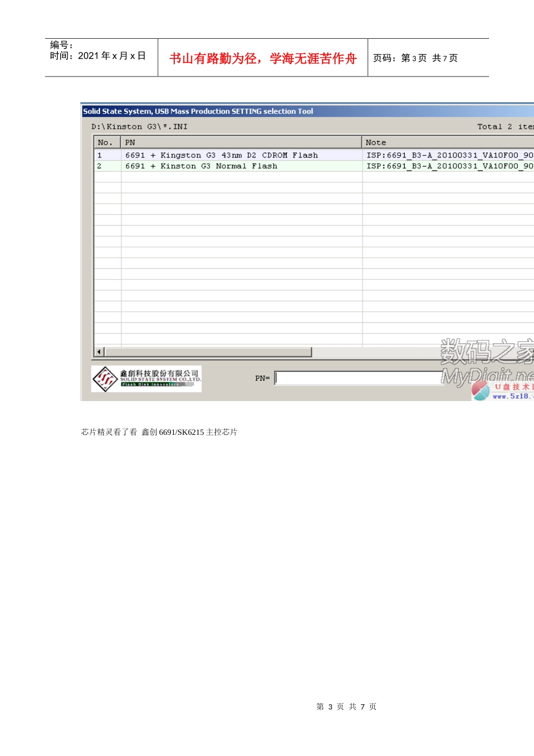This screenshot has width=534, height=756.
Task: Click the horizontal scrollbar left arrow
Action: (x=99, y=352)
